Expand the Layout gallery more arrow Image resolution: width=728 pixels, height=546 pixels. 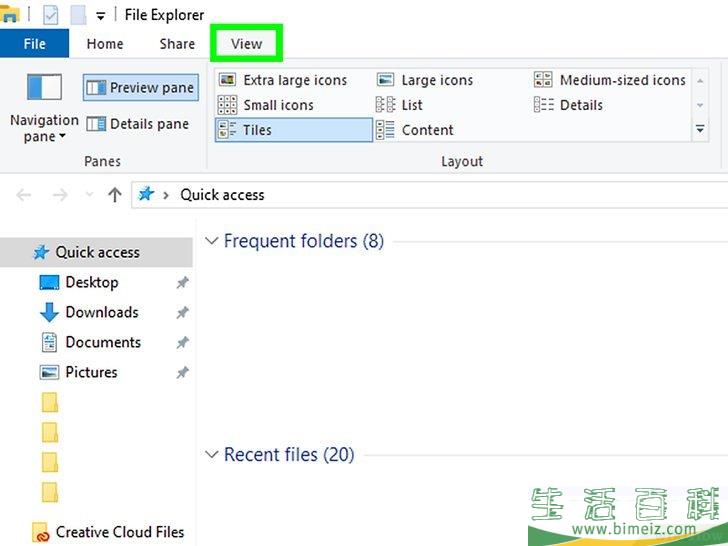click(700, 130)
